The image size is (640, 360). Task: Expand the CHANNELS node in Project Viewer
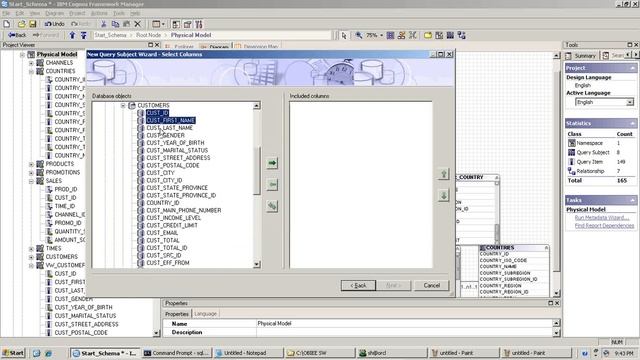click(31, 63)
